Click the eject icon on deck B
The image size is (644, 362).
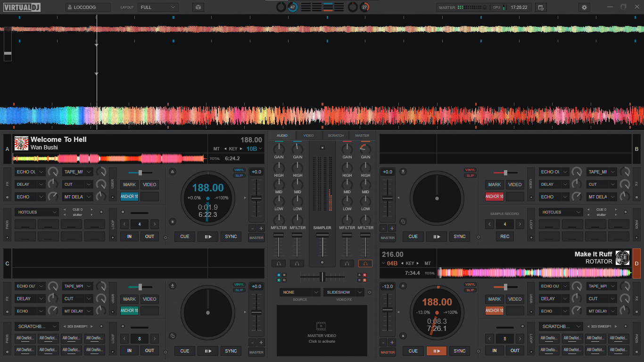point(403,171)
